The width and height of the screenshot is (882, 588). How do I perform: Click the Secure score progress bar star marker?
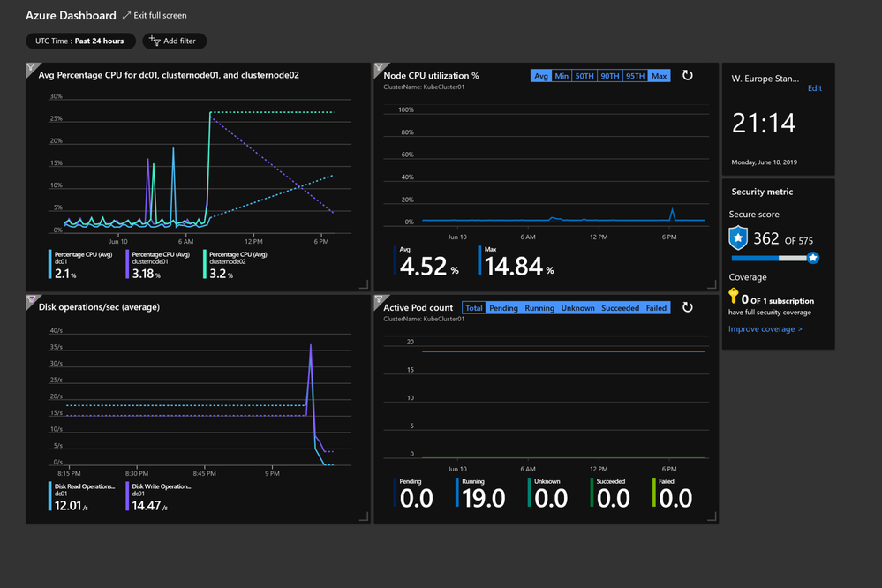click(813, 258)
